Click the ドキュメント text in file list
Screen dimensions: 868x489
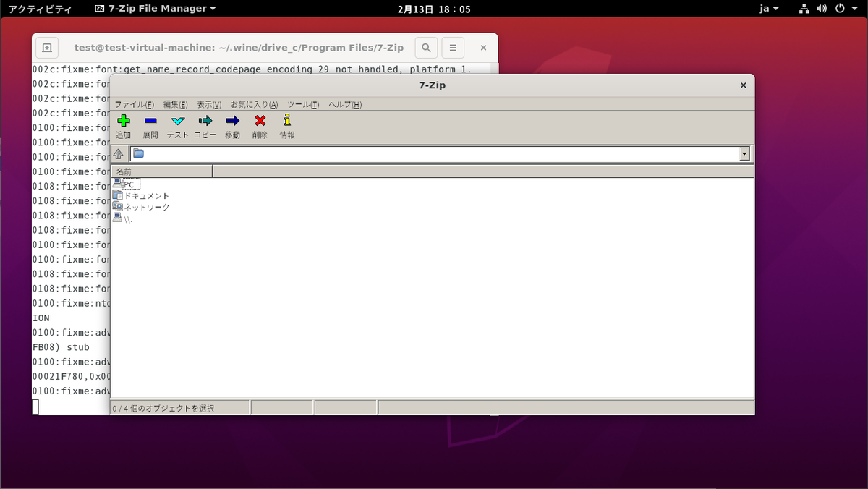point(147,196)
